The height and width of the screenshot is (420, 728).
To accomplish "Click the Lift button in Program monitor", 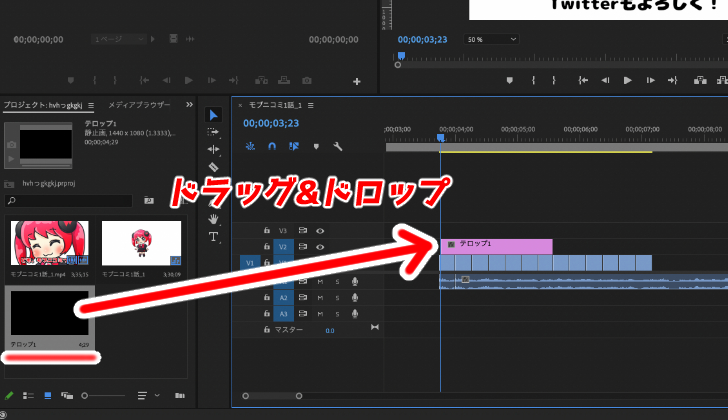I will 700,80.
